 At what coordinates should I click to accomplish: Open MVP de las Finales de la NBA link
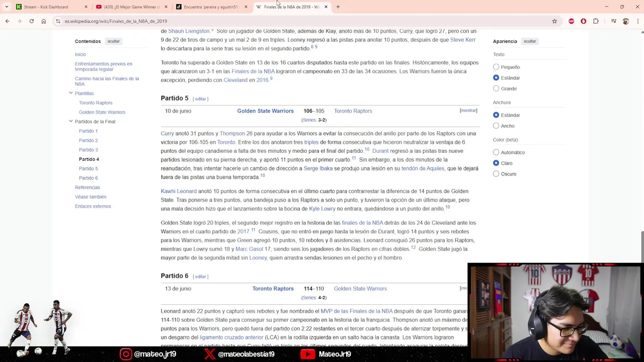356,311
